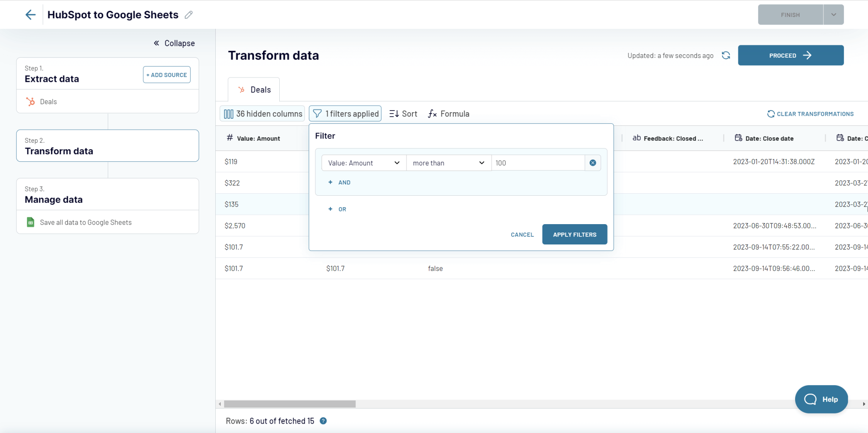Click the Apply Filters button
The height and width of the screenshot is (433, 868).
[574, 234]
